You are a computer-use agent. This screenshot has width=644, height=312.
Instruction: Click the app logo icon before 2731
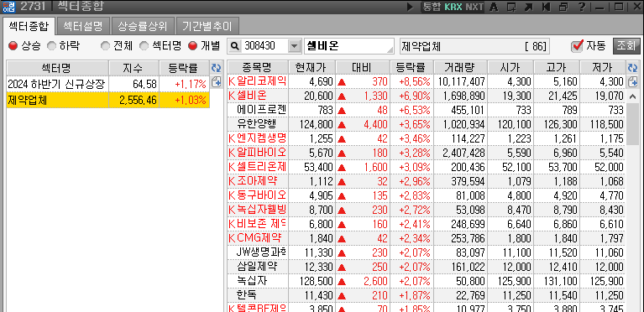pyautogui.click(x=8, y=7)
